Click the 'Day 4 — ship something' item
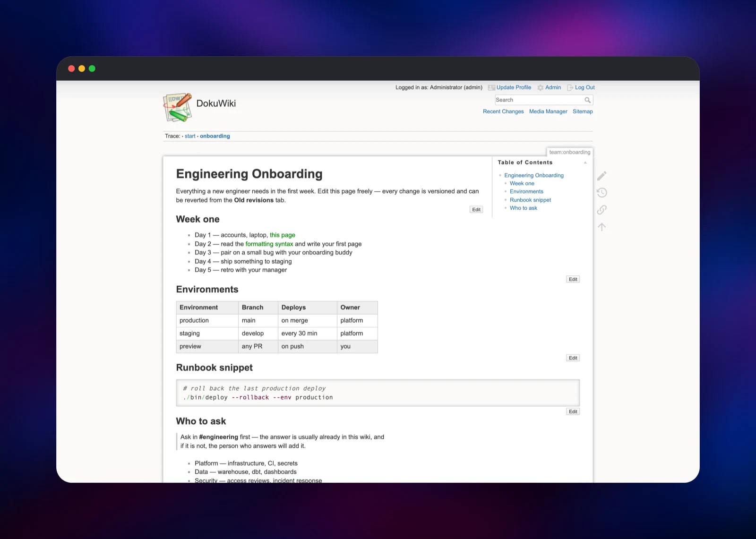Screen dimensions: 756x539 tap(243, 261)
